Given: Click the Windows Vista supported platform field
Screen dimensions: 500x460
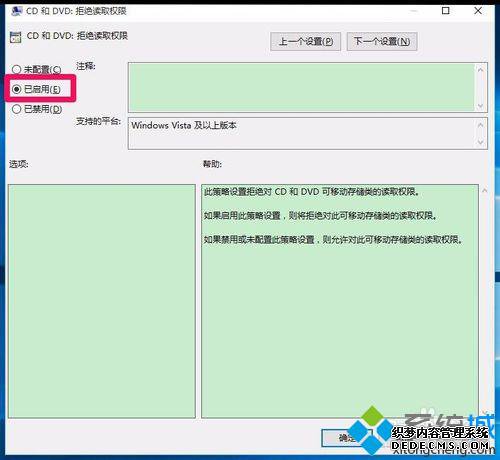Looking at the screenshot, I should (x=301, y=133).
